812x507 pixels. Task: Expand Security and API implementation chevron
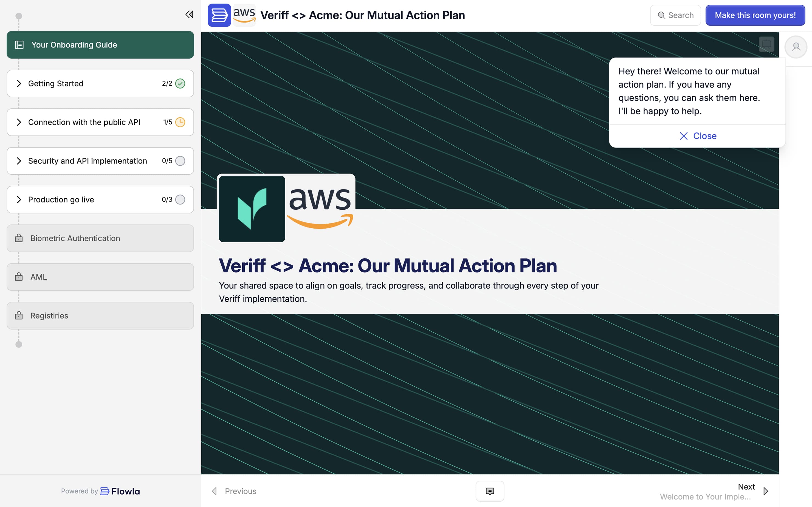point(19,161)
